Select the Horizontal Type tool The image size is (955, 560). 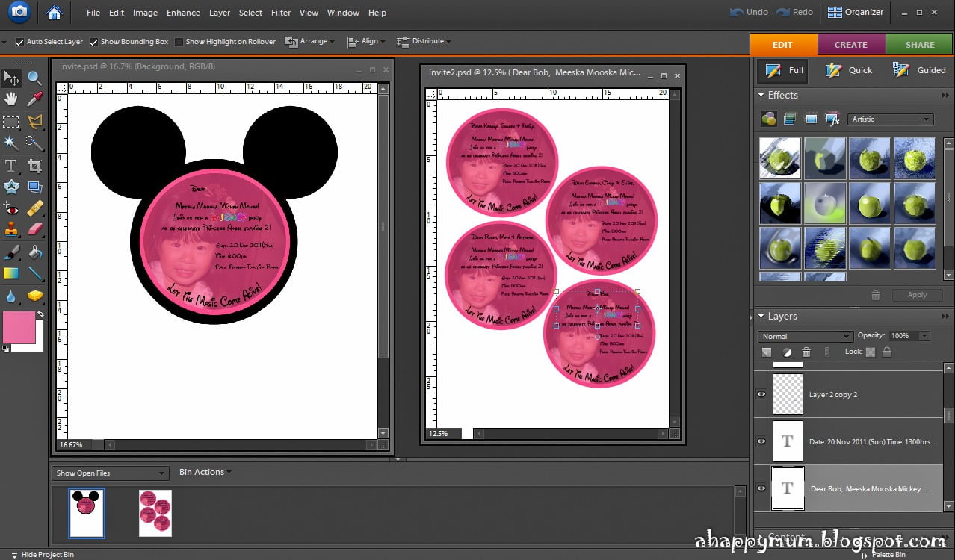click(11, 165)
